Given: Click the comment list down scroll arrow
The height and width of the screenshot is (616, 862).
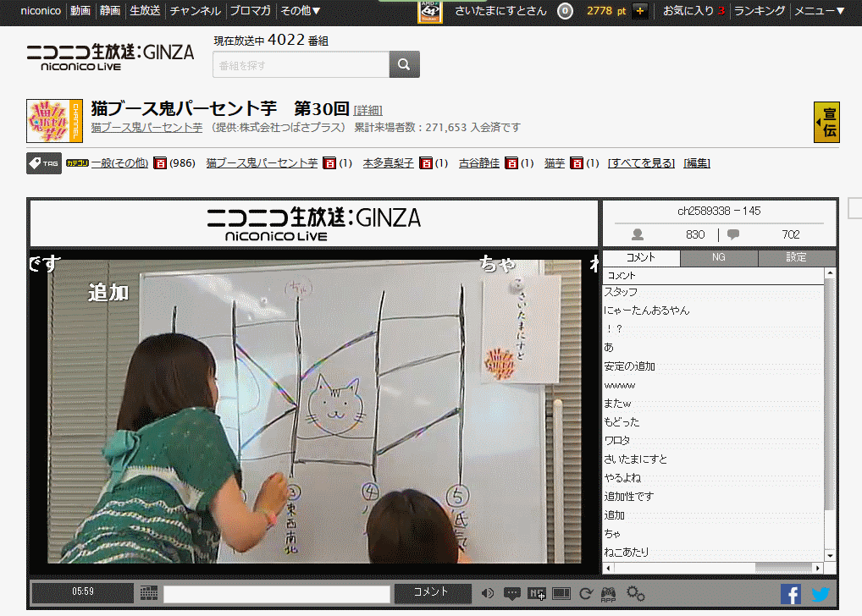Looking at the screenshot, I should coord(830,556).
